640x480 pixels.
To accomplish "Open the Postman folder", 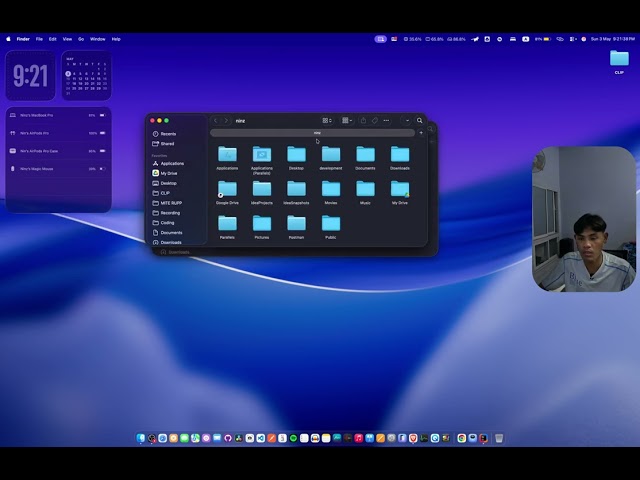I will click(296, 227).
